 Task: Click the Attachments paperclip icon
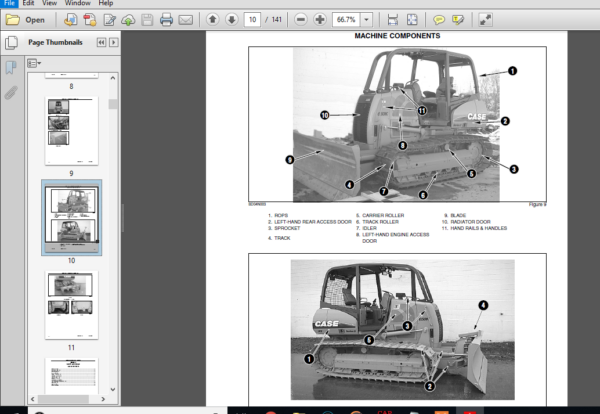tap(11, 92)
